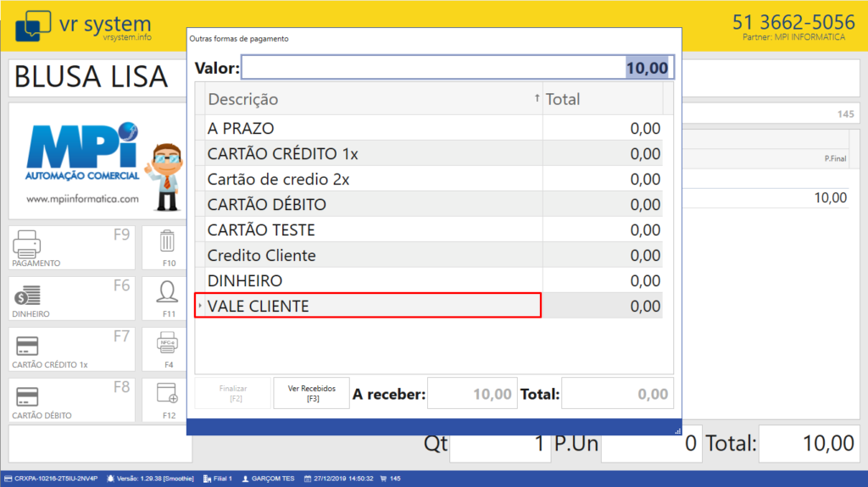Image resolution: width=868 pixels, height=487 pixels.
Task: Click the F12 add window icon
Action: (167, 395)
